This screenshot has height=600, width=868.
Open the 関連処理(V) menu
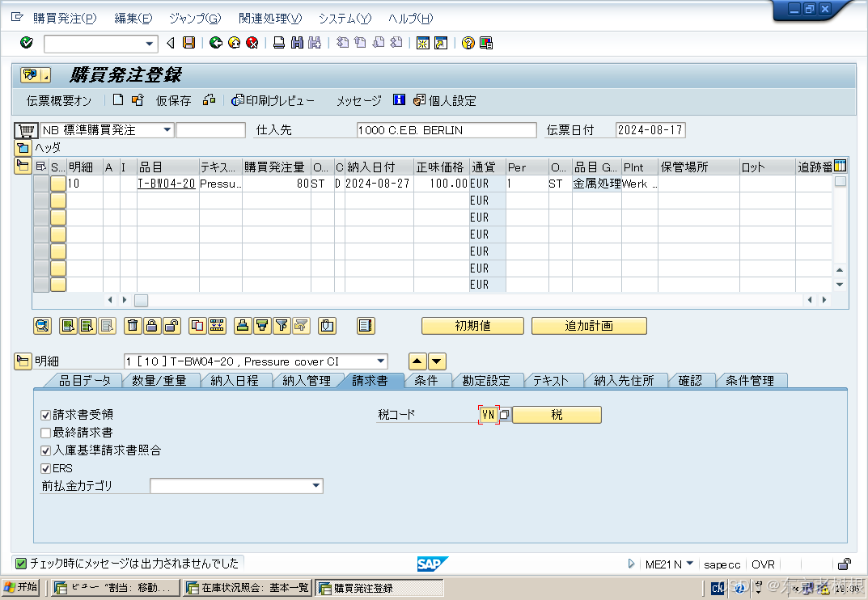(270, 19)
